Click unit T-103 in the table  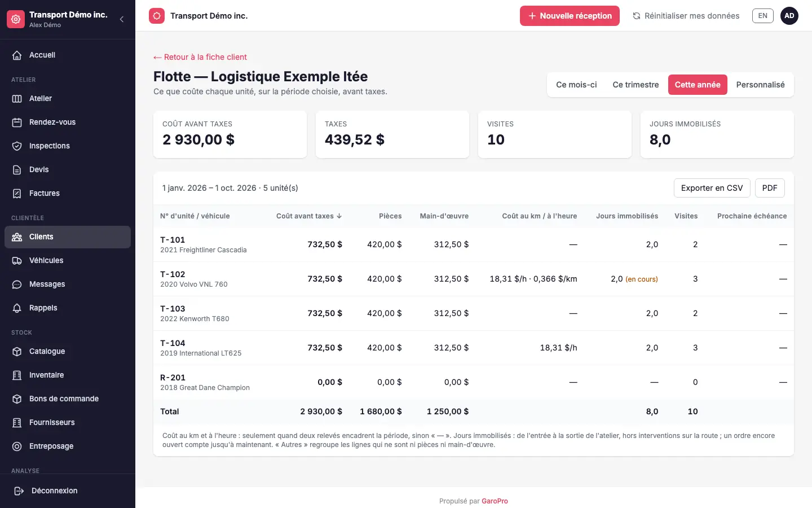[173, 309]
